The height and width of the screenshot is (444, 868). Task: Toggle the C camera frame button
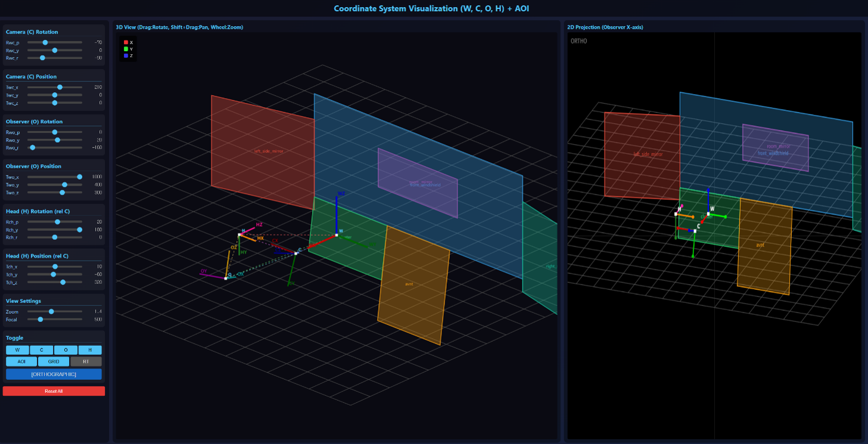click(x=42, y=350)
